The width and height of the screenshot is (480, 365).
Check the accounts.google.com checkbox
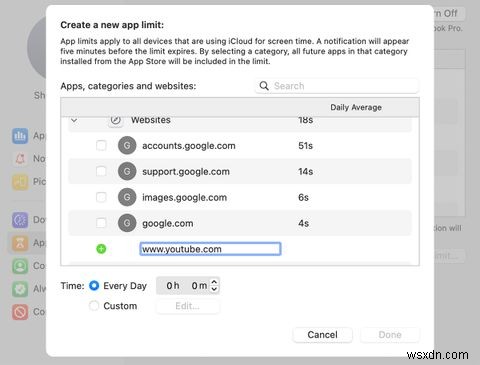(x=101, y=145)
